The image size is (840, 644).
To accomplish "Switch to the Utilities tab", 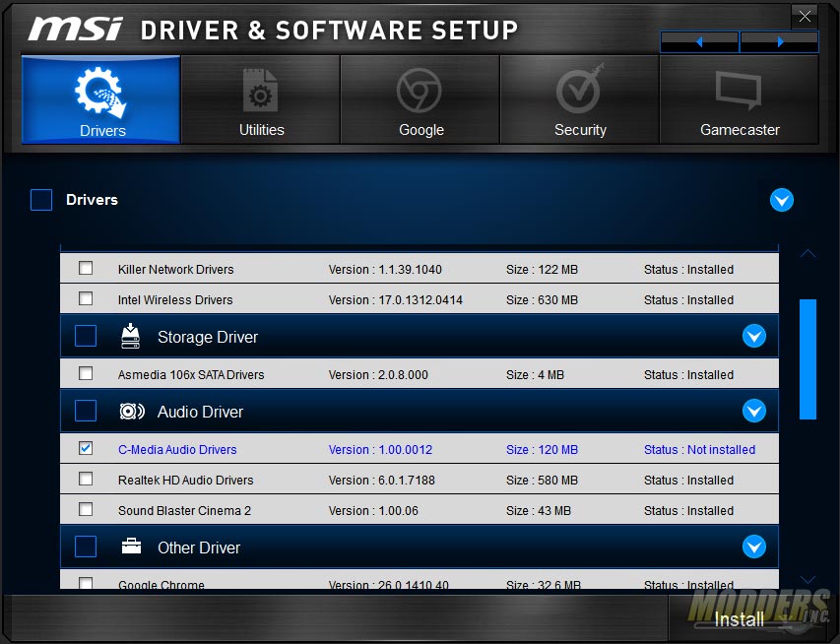I will pyautogui.click(x=261, y=99).
